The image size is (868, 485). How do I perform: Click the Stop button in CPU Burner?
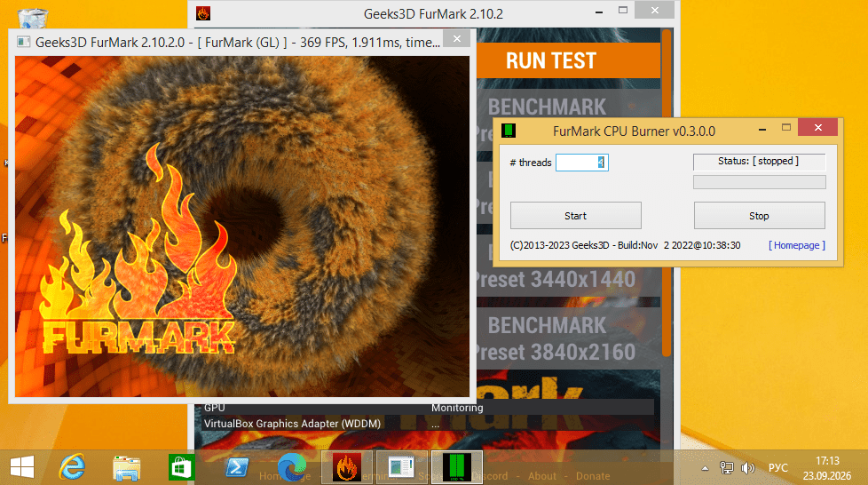coord(759,216)
